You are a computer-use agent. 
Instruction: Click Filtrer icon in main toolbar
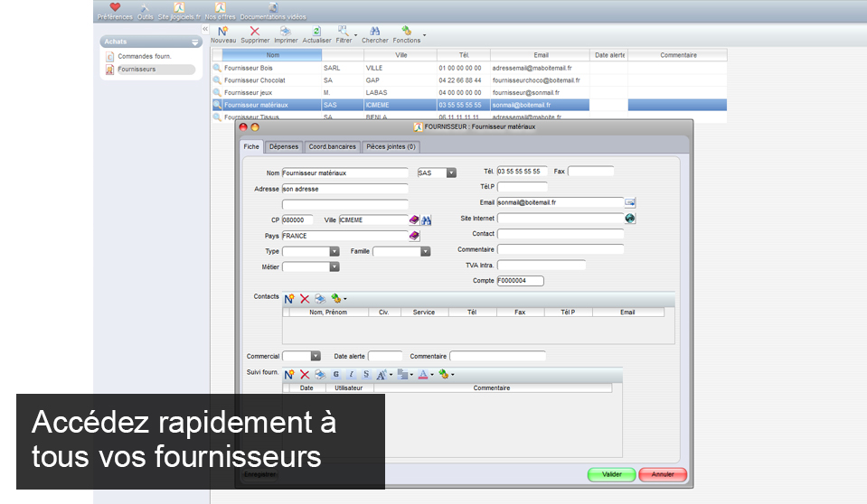344,35
